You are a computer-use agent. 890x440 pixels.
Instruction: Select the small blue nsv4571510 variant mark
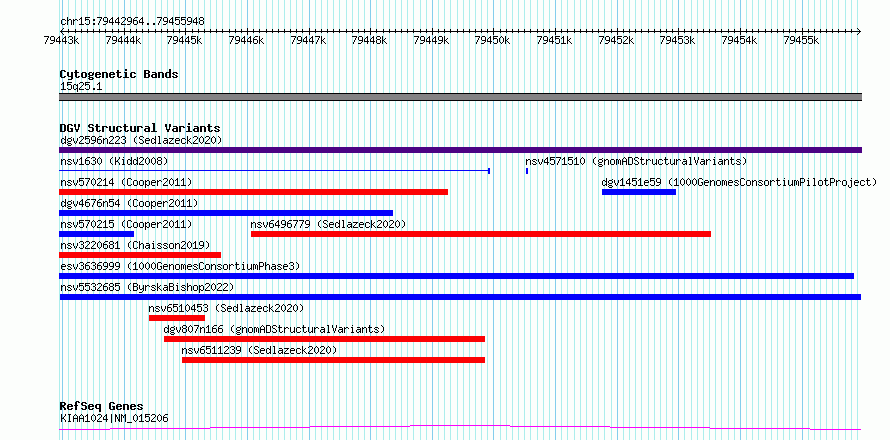click(x=527, y=170)
